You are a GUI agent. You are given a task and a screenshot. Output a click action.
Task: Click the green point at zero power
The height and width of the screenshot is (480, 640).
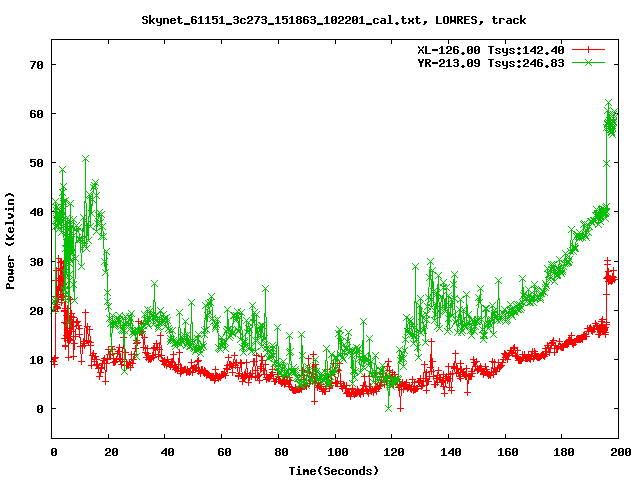pos(389,408)
